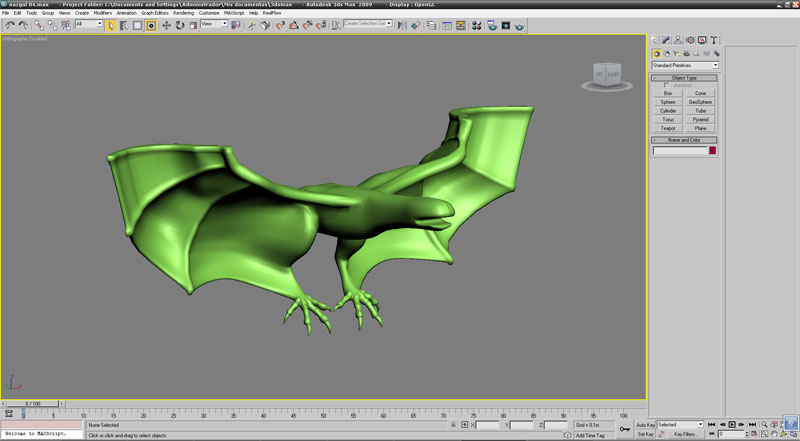Viewport: 800px width, 441px height.
Task: Select the Lights category icon
Action: (x=677, y=54)
